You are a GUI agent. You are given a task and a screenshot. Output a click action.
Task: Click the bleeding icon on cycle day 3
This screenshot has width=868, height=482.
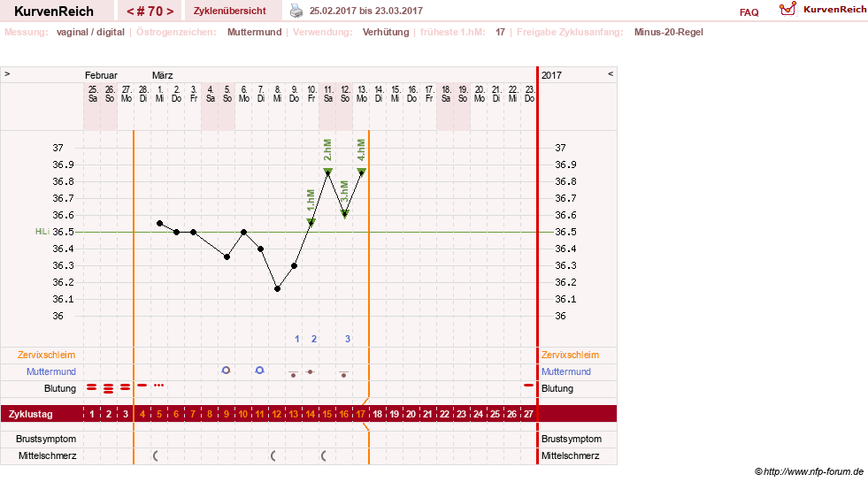pyautogui.click(x=126, y=387)
